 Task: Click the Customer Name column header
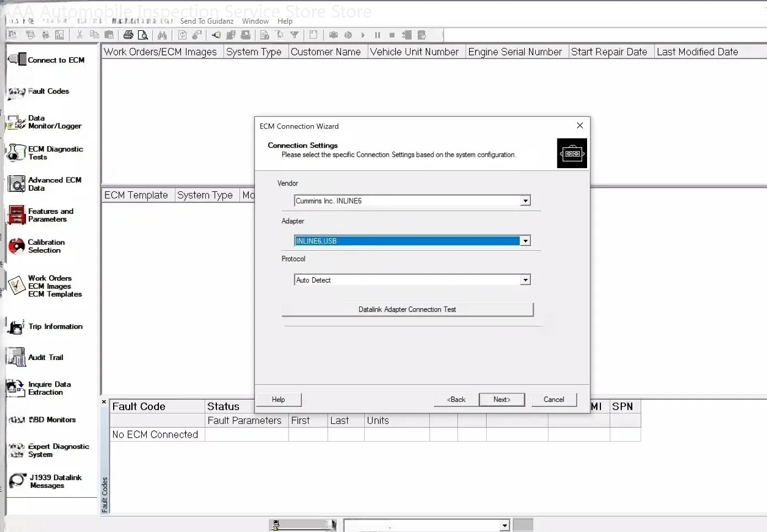tap(326, 52)
